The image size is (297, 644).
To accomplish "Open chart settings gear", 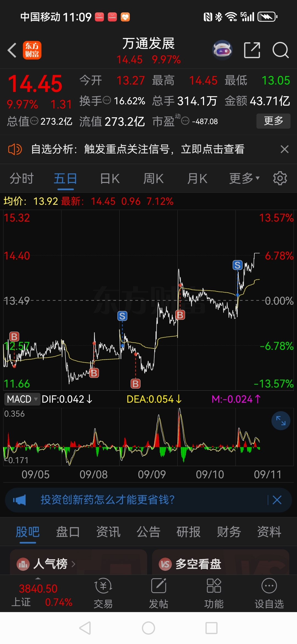I will pyautogui.click(x=280, y=178).
